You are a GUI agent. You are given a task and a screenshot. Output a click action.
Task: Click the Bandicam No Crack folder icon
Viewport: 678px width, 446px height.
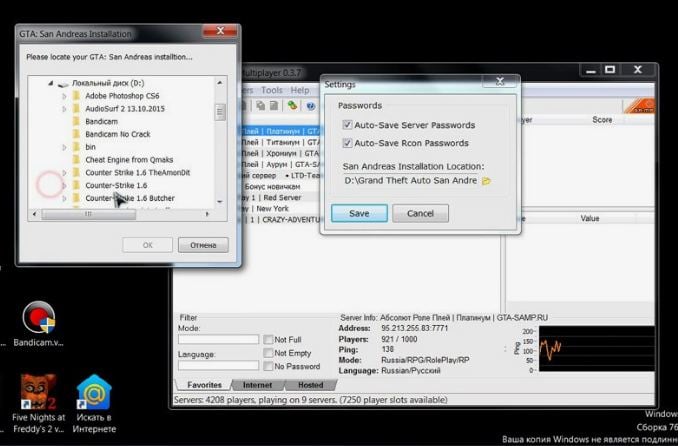(77, 134)
